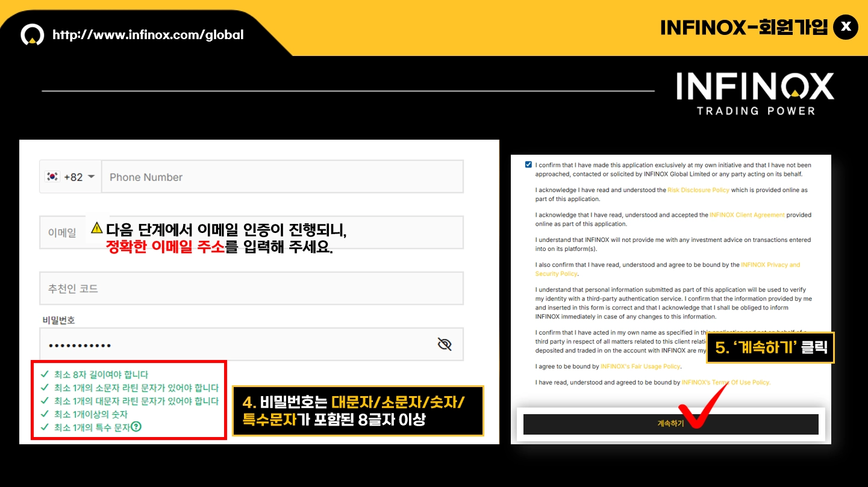This screenshot has height=487, width=868.
Task: Open the INFINOX's Fair Usage Policy link
Action: [x=640, y=367]
